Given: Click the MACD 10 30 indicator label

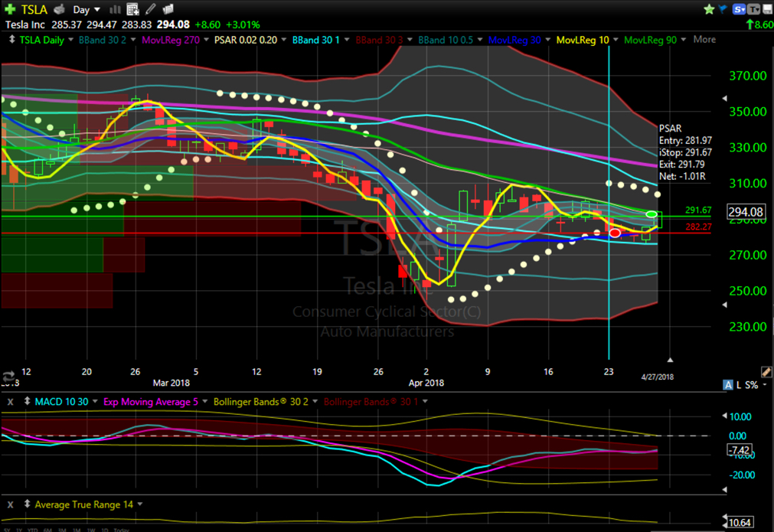Looking at the screenshot, I should tap(62, 402).
